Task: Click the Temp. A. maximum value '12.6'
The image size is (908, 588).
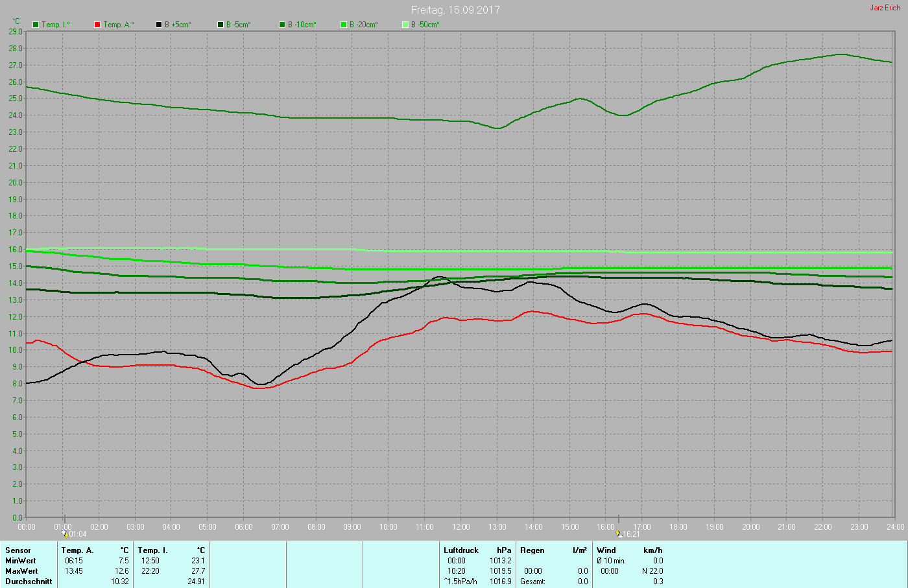Action: coord(121,571)
